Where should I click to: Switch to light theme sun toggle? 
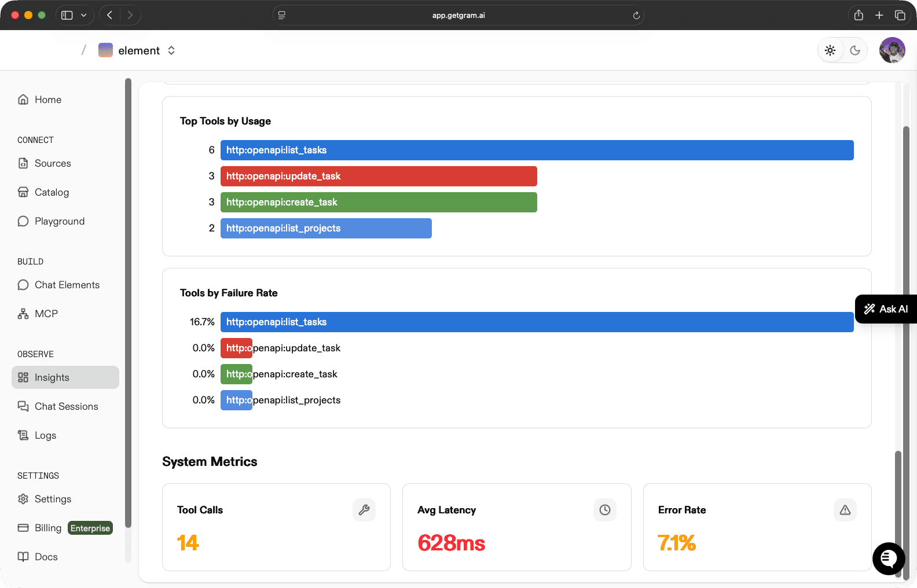830,50
